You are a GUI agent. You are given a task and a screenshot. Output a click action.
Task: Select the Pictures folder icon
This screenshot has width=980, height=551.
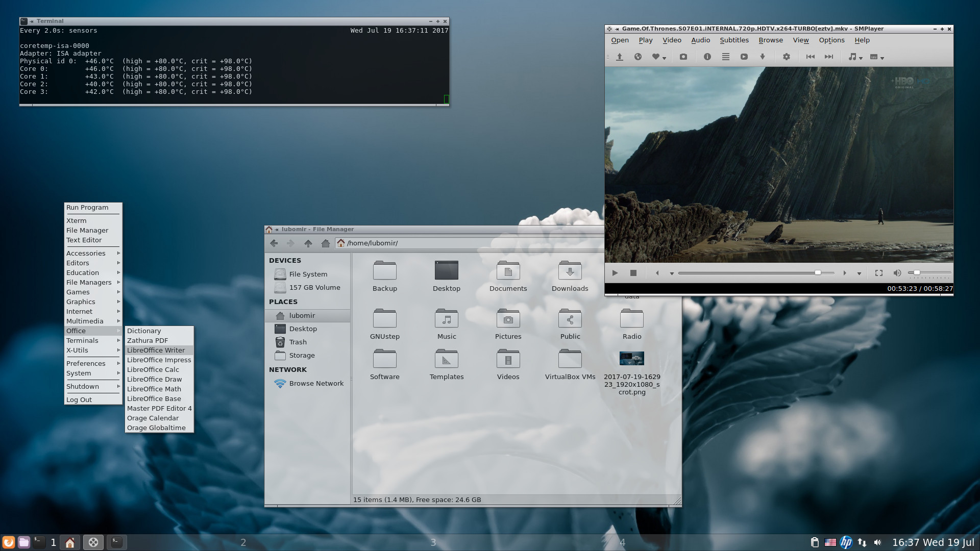coord(508,318)
